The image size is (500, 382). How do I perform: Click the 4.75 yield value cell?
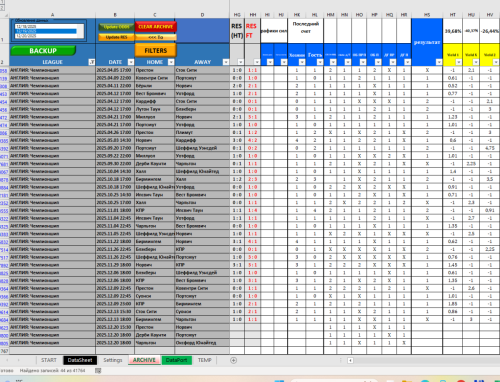pyautogui.click(x=490, y=148)
